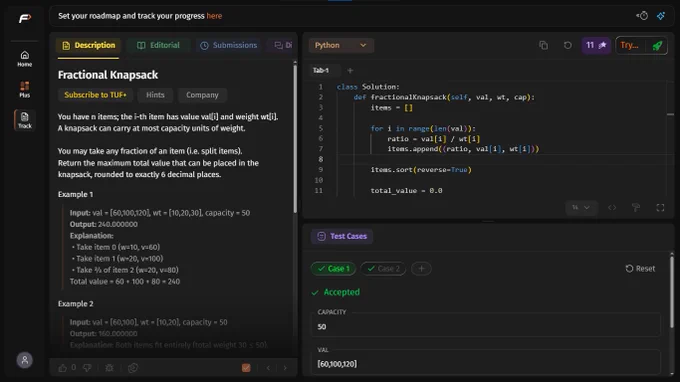The height and width of the screenshot is (382, 680).
Task: Like the problem with thumbs-up icon
Action: pos(62,368)
